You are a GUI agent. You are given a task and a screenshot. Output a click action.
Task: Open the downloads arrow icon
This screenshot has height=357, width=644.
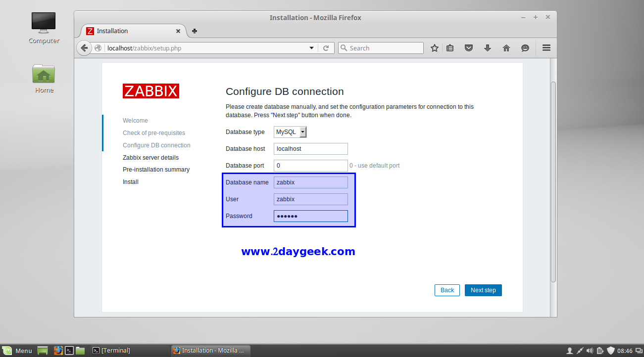488,48
